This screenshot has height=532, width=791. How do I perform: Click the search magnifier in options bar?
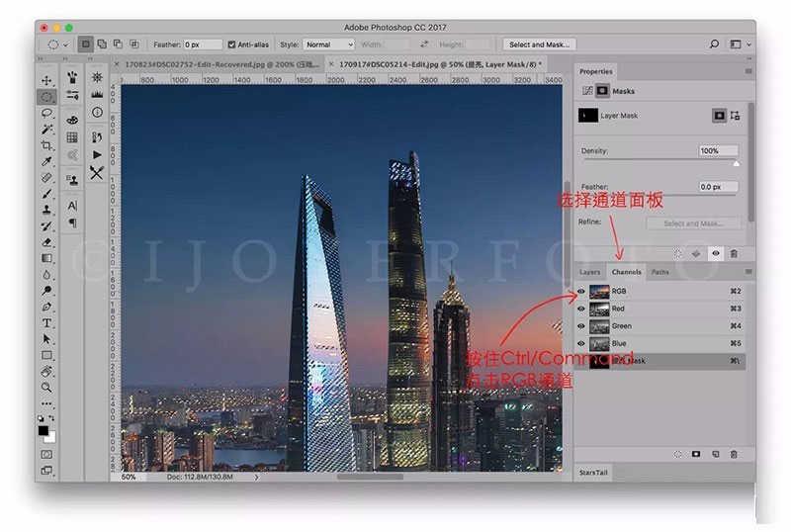coord(714,44)
